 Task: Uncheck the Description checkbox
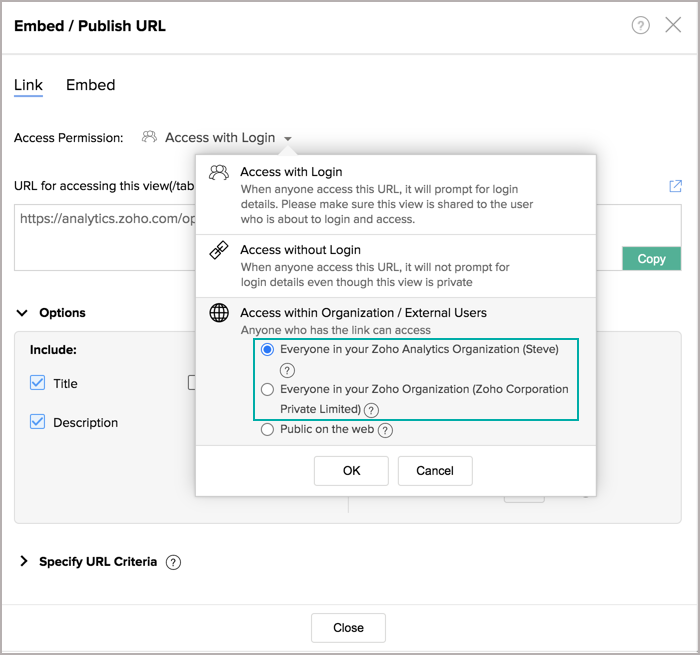(38, 421)
